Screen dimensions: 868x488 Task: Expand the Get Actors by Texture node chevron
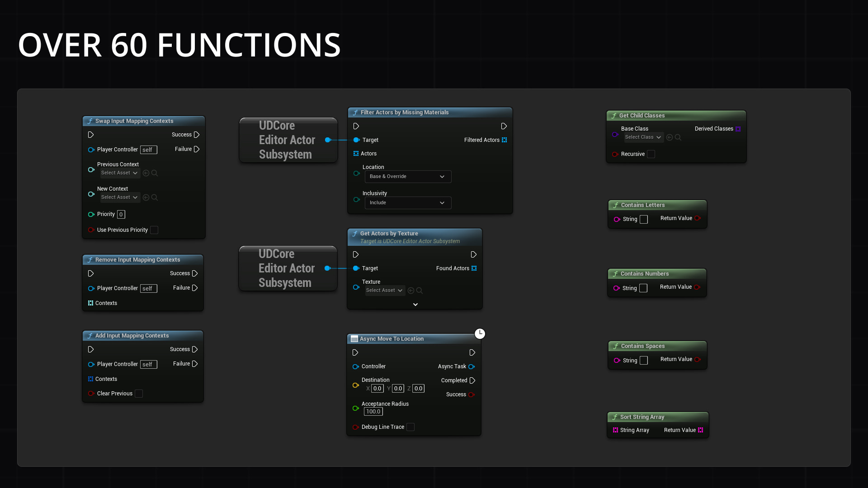tap(415, 304)
